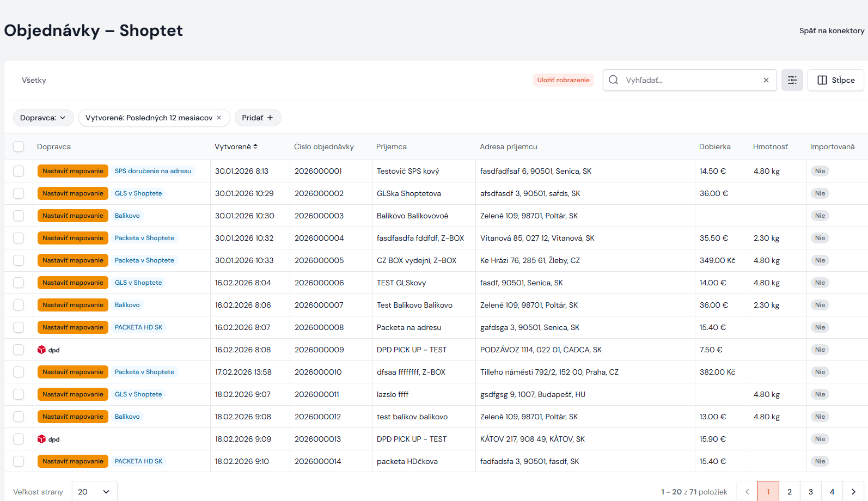Click date 17.02.2026 13:58

[x=243, y=372]
